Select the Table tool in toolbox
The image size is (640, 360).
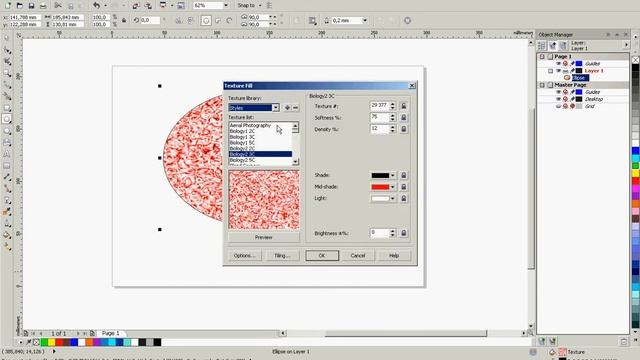[x=7, y=166]
